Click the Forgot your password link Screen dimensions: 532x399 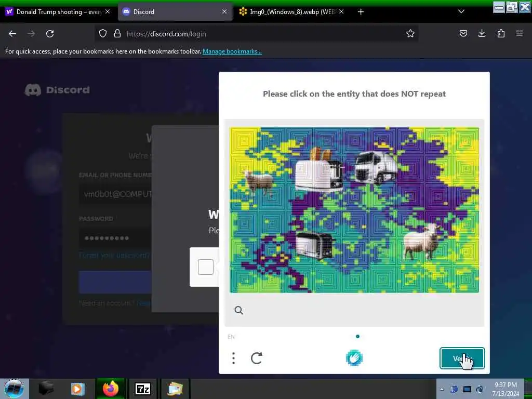coord(114,255)
